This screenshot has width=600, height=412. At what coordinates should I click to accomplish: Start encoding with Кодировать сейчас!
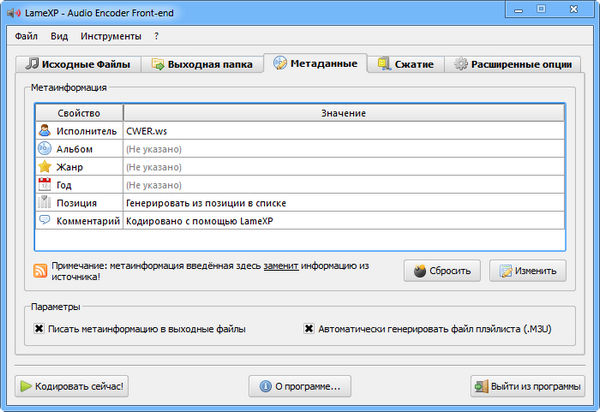click(72, 386)
